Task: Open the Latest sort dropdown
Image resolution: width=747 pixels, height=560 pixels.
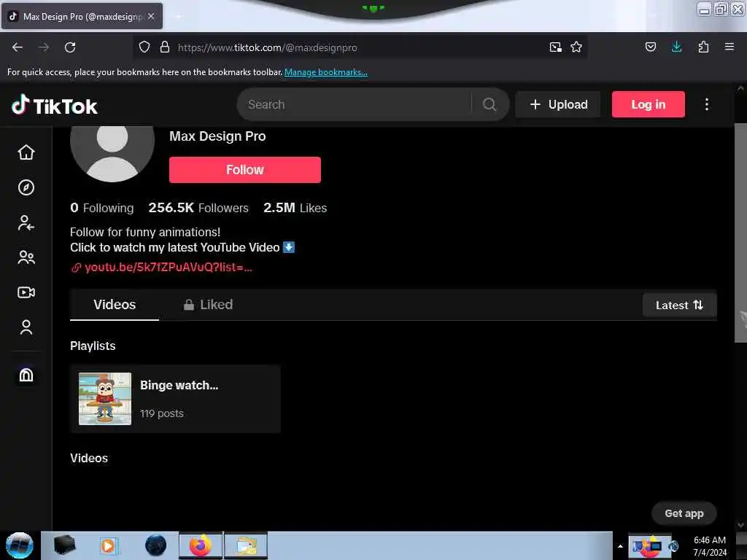Action: pyautogui.click(x=679, y=306)
